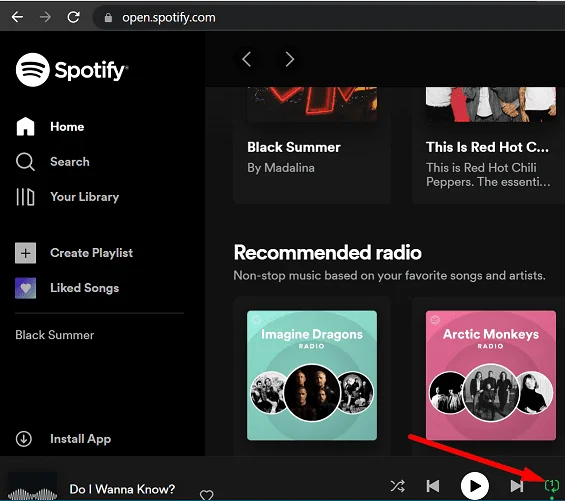Viewport: 565px width, 501px height.
Task: Go back with Spotify's left chevron
Action: 246,59
